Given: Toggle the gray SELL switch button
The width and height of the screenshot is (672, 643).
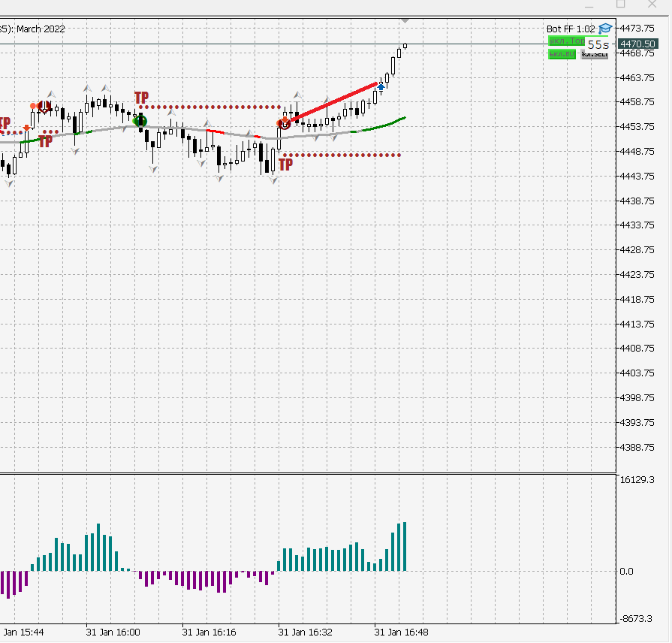Looking at the screenshot, I should click(595, 54).
